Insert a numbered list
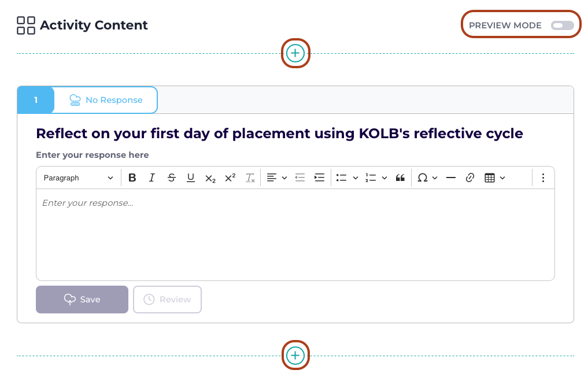588x377 pixels. click(x=371, y=178)
